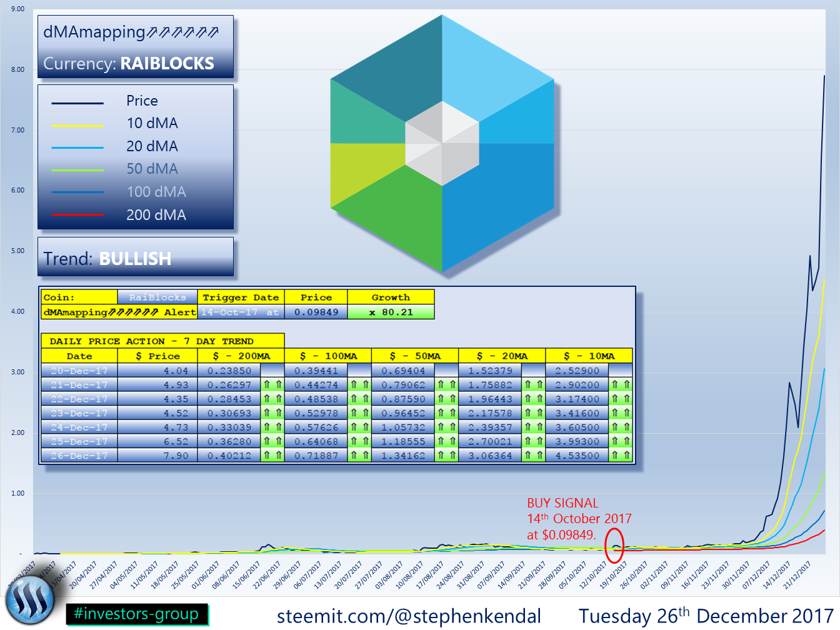The image size is (840, 630).
Task: Click the '200 dMA' legend label
Action: tap(156, 215)
